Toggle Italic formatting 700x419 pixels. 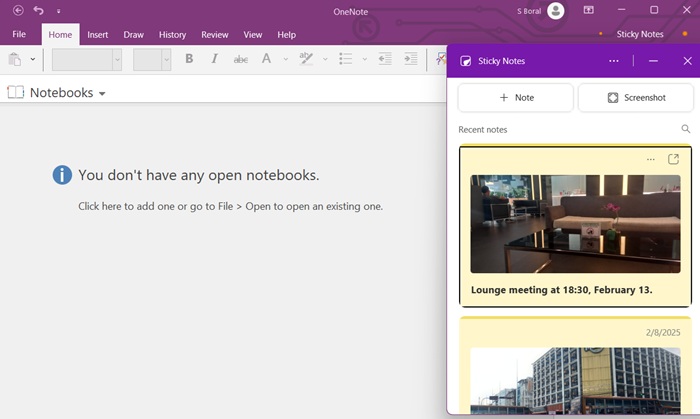pos(215,58)
